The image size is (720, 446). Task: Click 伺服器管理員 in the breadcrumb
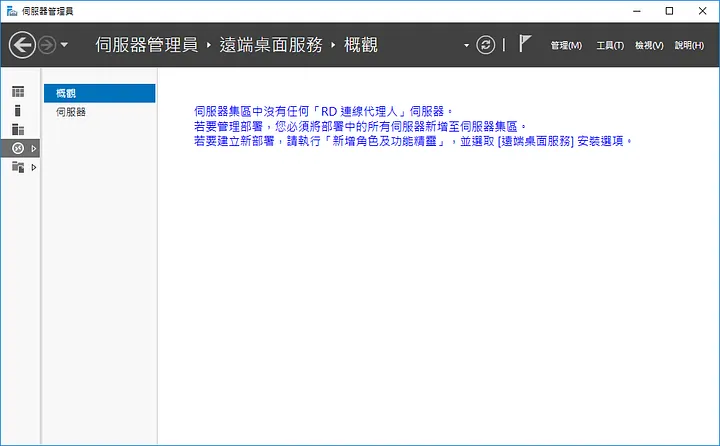[146, 45]
